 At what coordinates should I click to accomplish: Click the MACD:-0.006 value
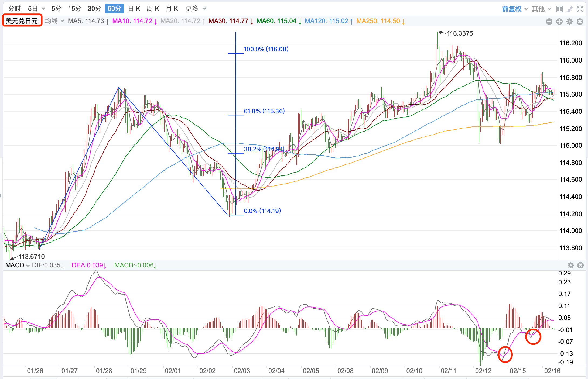click(136, 265)
